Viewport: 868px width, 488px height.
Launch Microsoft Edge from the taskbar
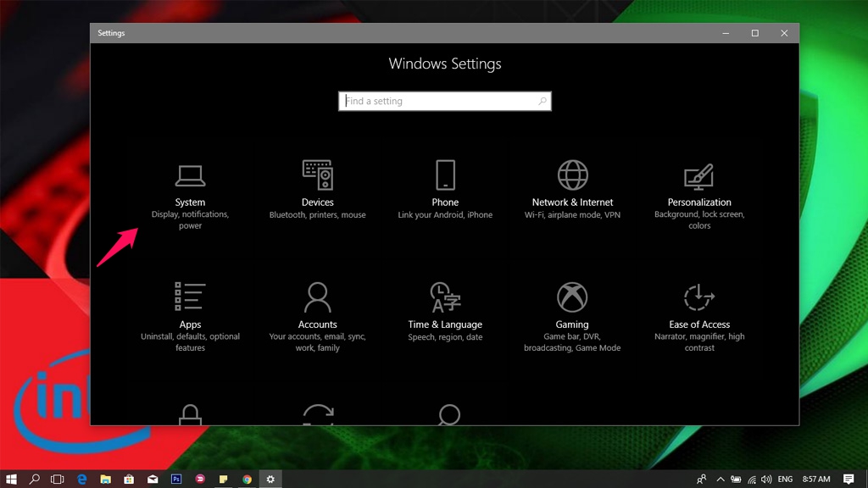(82, 480)
